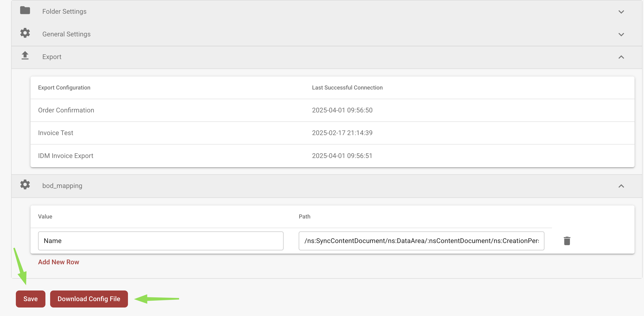Collapse the Export section

621,57
